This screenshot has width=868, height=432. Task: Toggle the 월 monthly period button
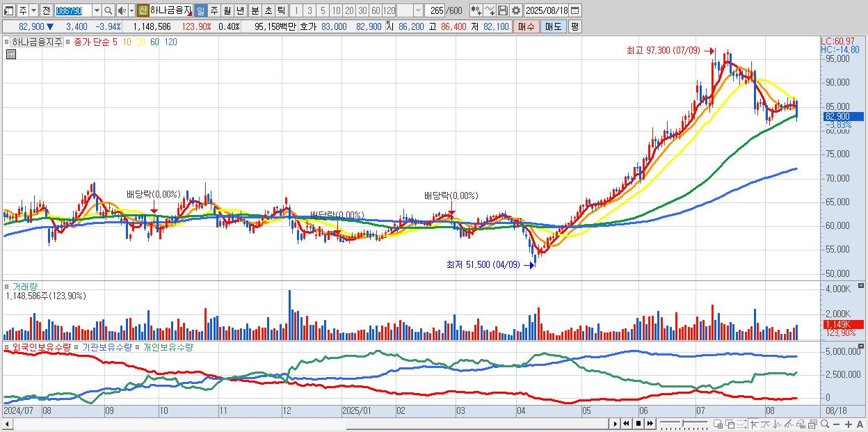pyautogui.click(x=227, y=10)
